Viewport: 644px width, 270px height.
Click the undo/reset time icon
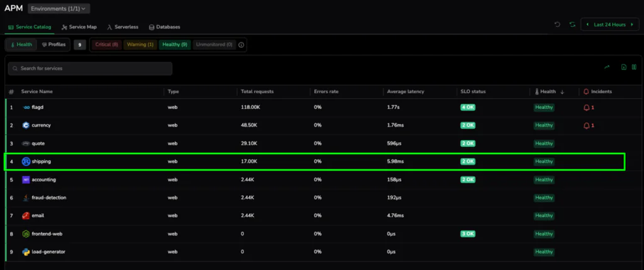(557, 25)
